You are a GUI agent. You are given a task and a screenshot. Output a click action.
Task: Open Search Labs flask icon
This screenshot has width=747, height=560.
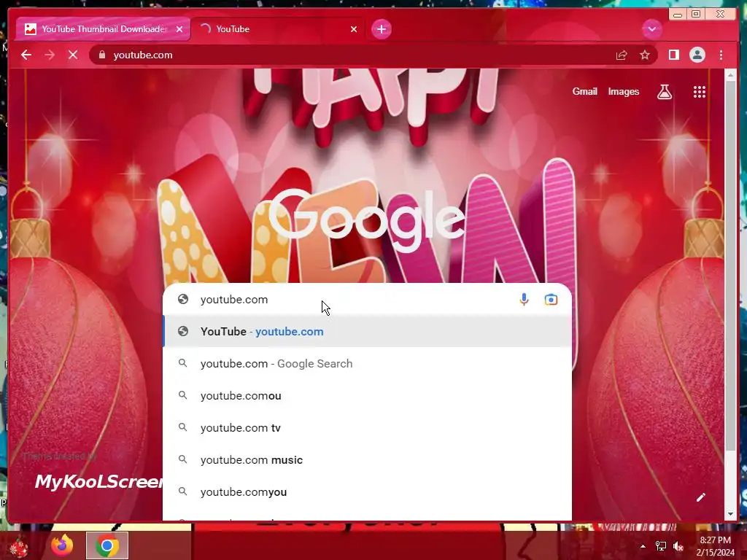[x=665, y=91]
